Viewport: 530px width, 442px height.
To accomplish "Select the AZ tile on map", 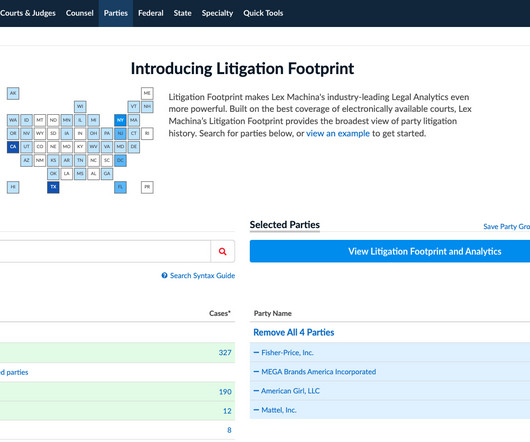I will coord(26,160).
